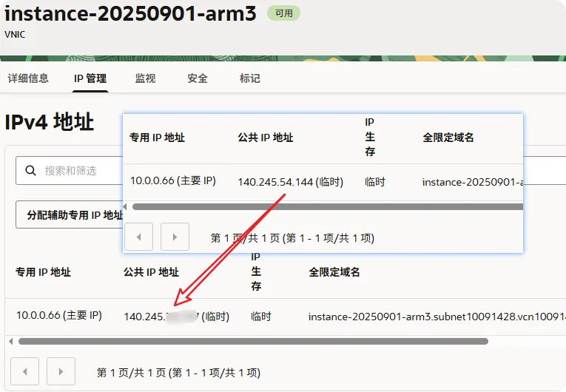566x392 pixels.
Task: Focus the 搜索和筛选 search field
Action: (70, 170)
